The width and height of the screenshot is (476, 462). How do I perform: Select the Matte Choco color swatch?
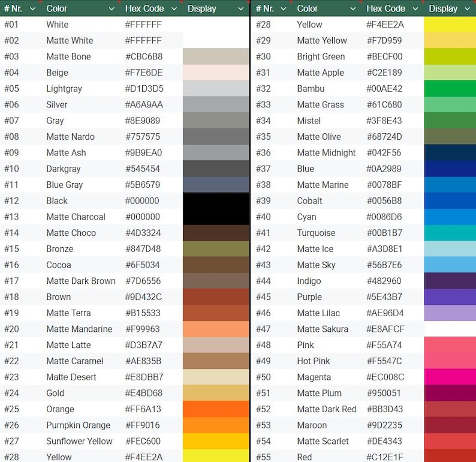pos(216,233)
